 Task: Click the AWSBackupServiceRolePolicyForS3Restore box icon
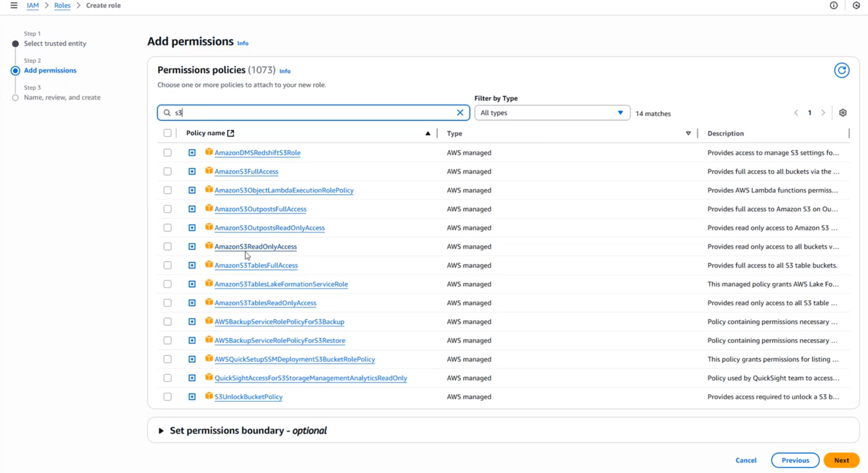pos(209,340)
